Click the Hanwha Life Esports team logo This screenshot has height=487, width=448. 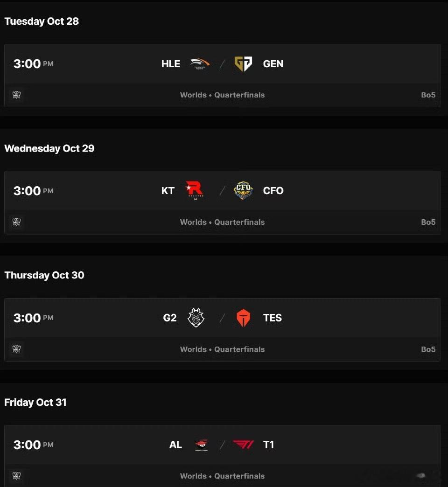coord(200,63)
